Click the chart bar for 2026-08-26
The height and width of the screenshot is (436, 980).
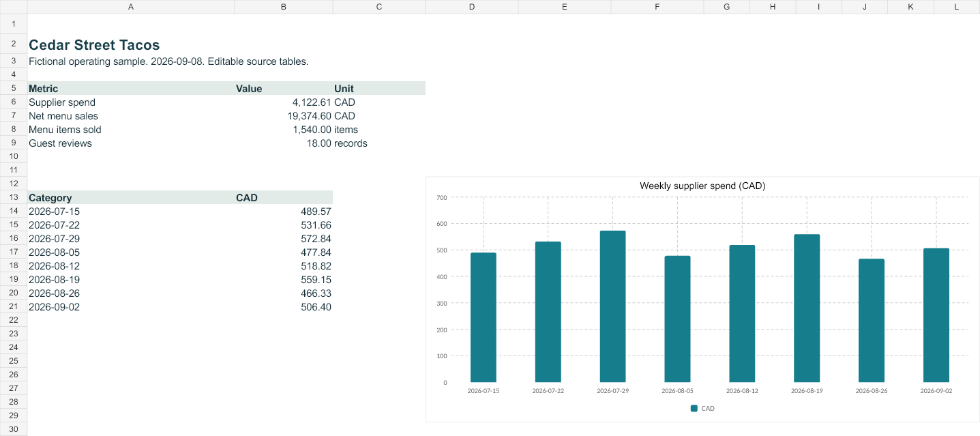click(x=872, y=321)
